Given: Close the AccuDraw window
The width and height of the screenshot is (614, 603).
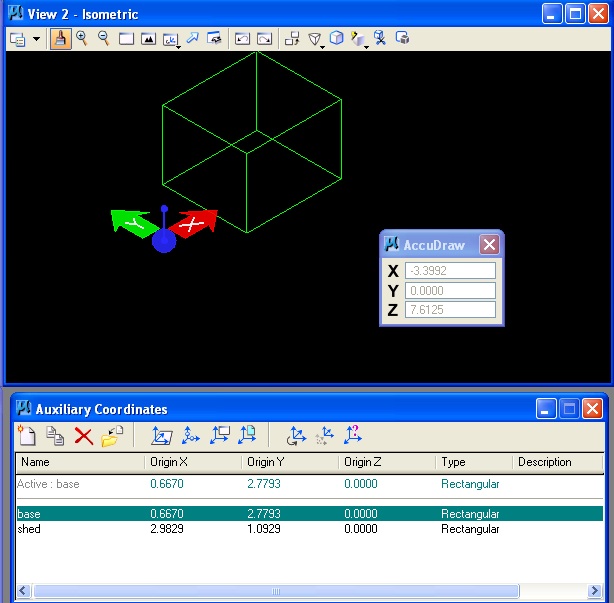Looking at the screenshot, I should tap(489, 245).
